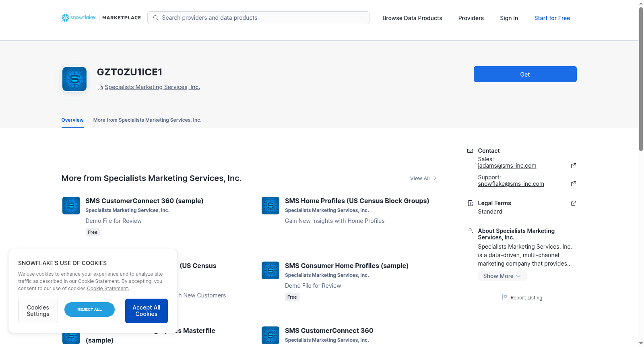644x347 pixels.
Task: Click the snowflake@sms-inc.com support email
Action: pyautogui.click(x=511, y=184)
